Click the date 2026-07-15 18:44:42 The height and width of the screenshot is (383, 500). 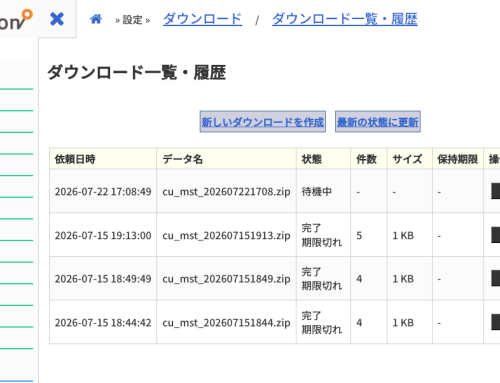coord(103,323)
